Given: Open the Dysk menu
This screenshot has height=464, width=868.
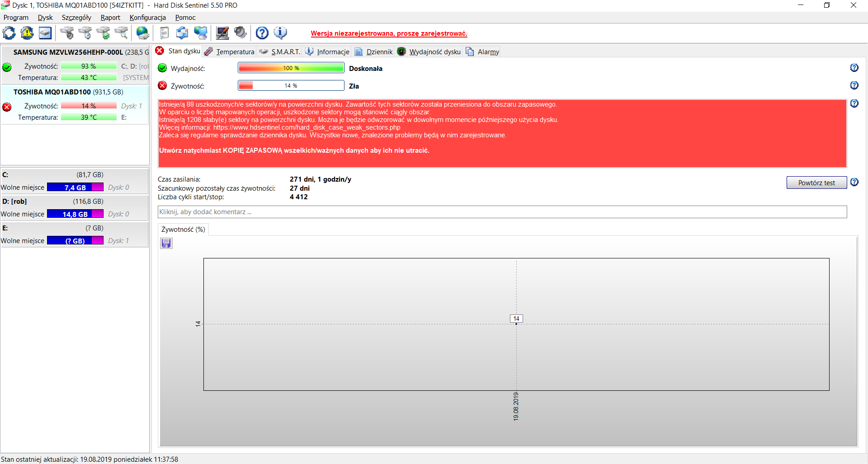Looking at the screenshot, I should coord(45,18).
